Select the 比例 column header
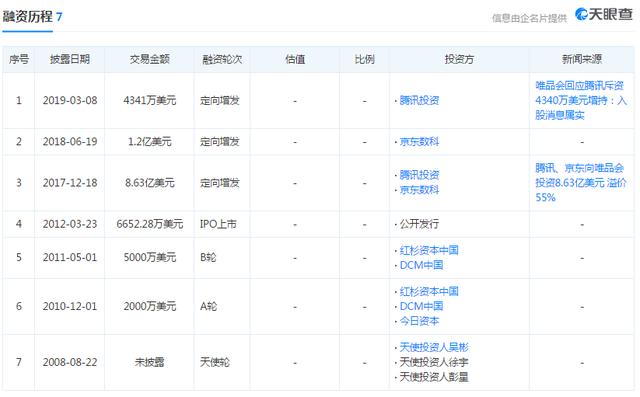The width and height of the screenshot is (640, 397). click(364, 59)
